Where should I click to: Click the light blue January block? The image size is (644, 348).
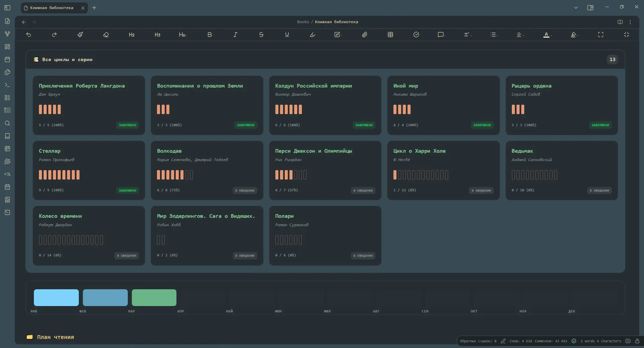pyautogui.click(x=56, y=297)
